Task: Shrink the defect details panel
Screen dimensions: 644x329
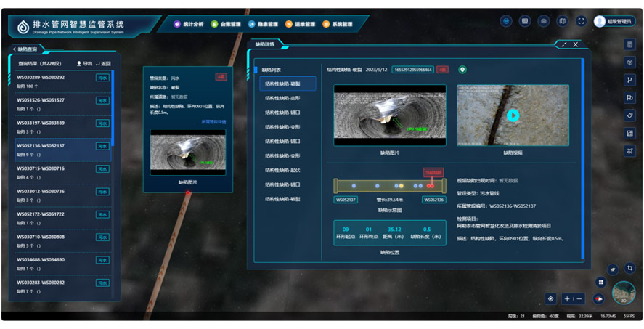Action: (x=564, y=45)
